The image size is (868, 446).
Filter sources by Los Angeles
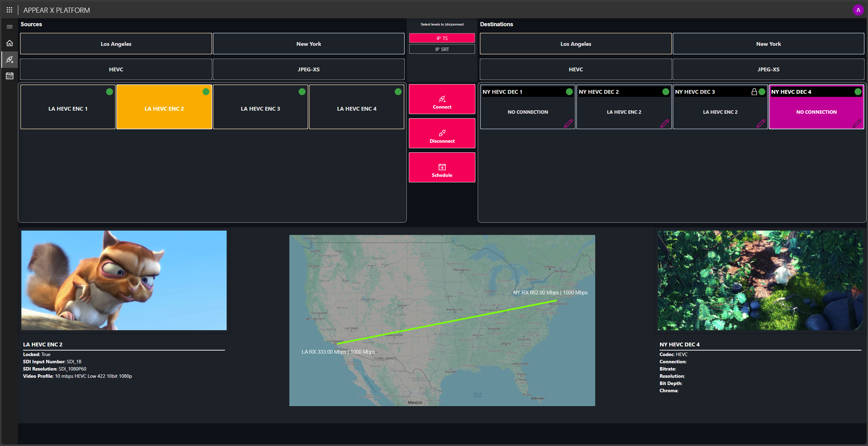tap(116, 44)
